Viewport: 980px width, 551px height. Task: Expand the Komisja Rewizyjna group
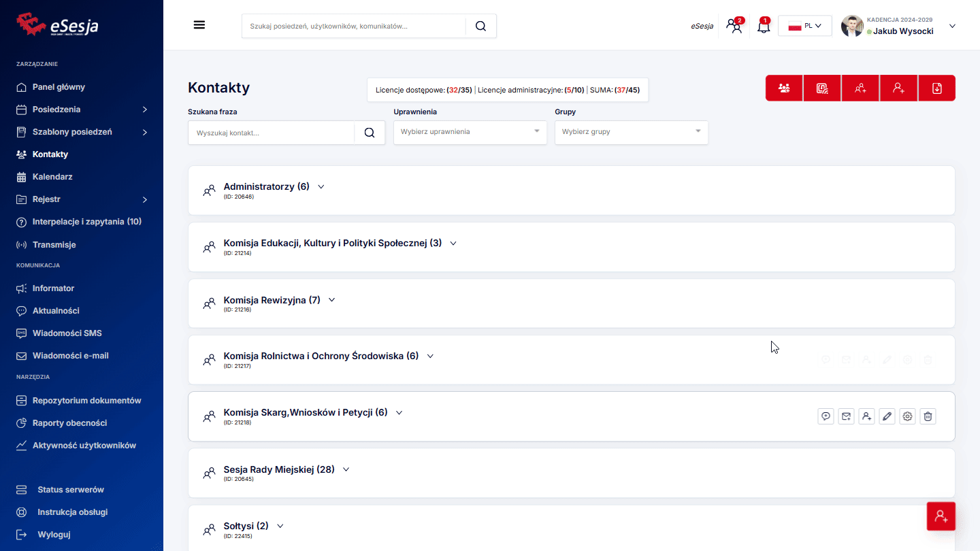(x=332, y=300)
